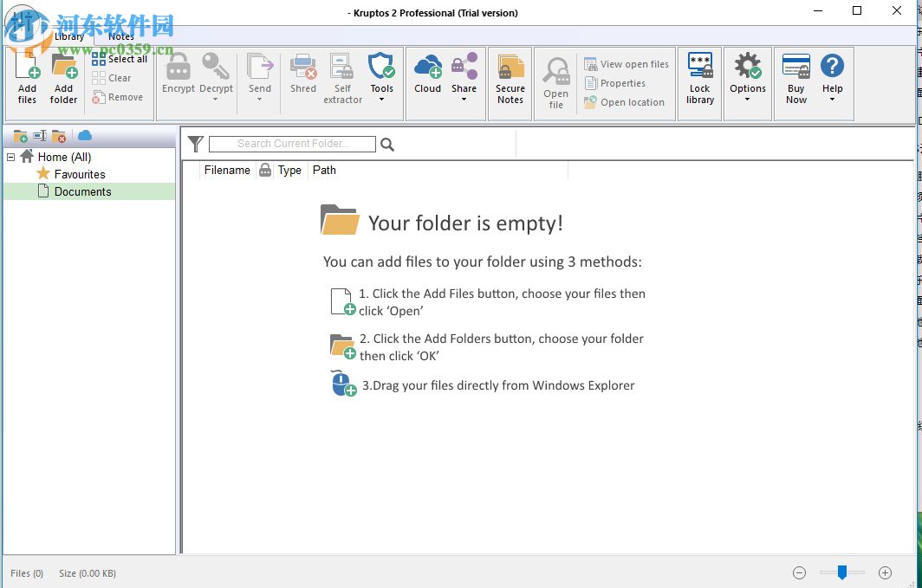Click the zoom in plus icon
Image resolution: width=922 pixels, height=588 pixels.
[885, 572]
